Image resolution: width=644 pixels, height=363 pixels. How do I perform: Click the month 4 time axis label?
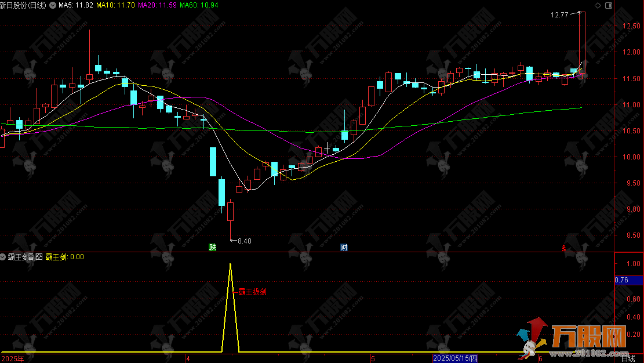188,358
